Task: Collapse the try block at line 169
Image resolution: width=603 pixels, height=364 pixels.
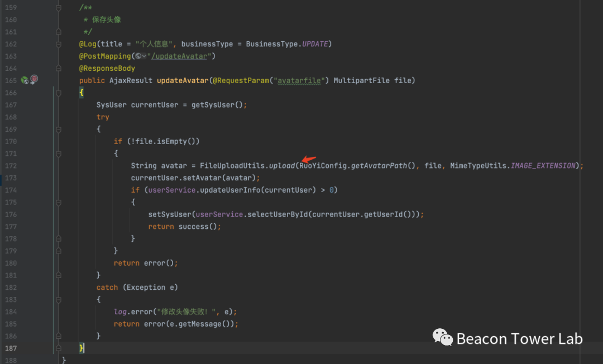Action: click(x=59, y=130)
